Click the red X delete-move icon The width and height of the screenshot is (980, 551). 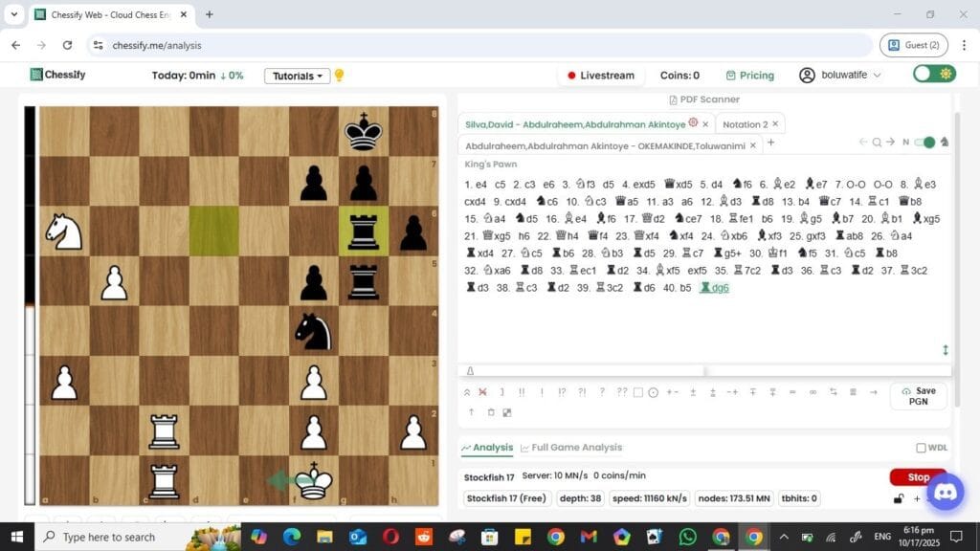(482, 392)
